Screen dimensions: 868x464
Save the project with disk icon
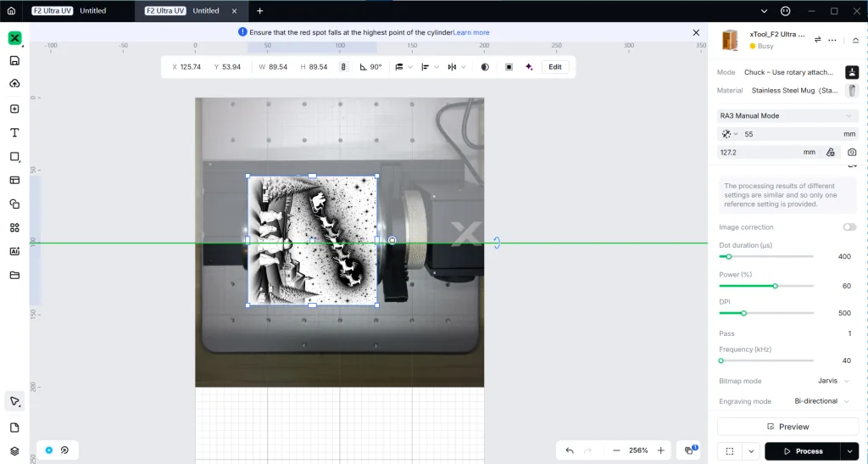(15, 61)
